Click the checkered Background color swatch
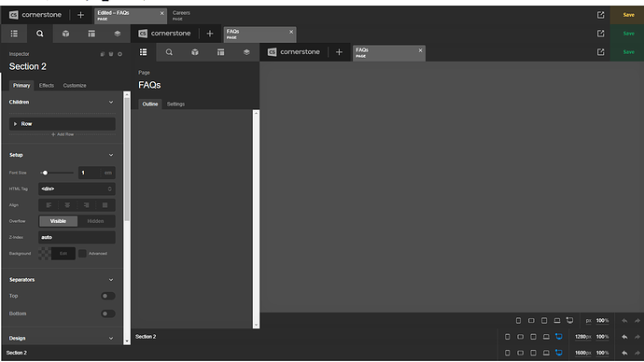 [x=45, y=254]
